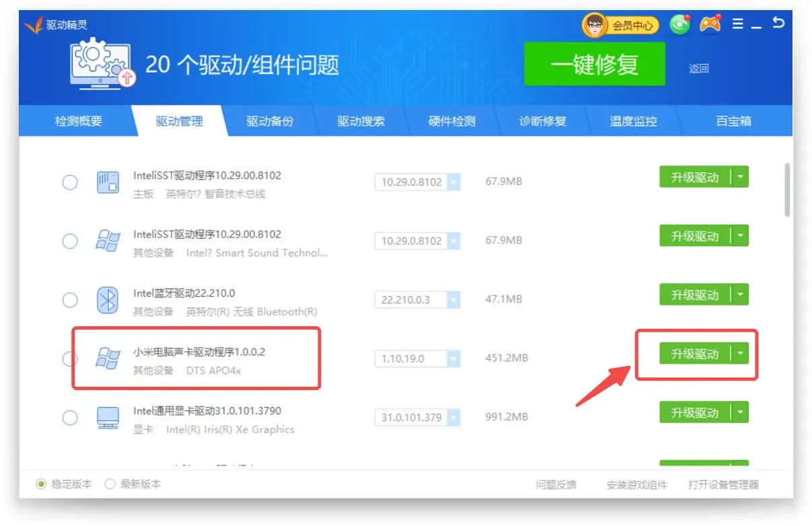Click the member center avatar icon
This screenshot has width=812, height=526.
click(x=595, y=26)
